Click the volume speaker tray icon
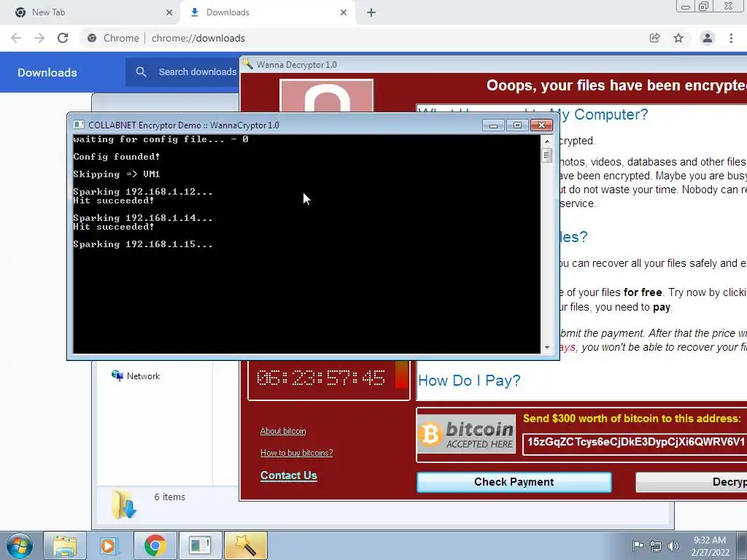This screenshot has height=560, width=747. point(673,546)
